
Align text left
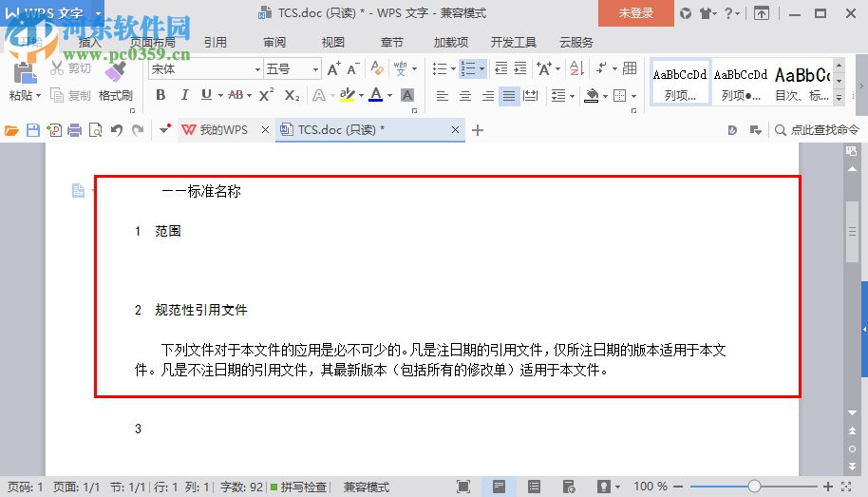pos(442,96)
